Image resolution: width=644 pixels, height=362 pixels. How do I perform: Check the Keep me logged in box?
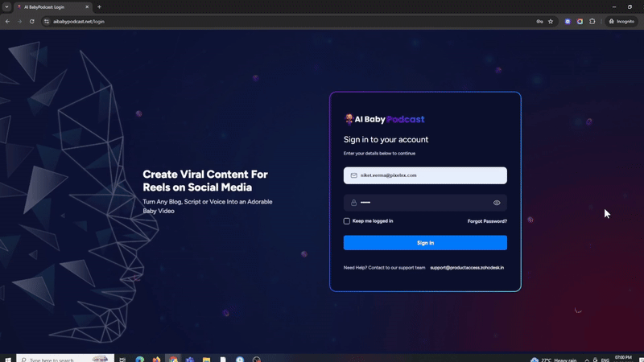click(x=347, y=221)
